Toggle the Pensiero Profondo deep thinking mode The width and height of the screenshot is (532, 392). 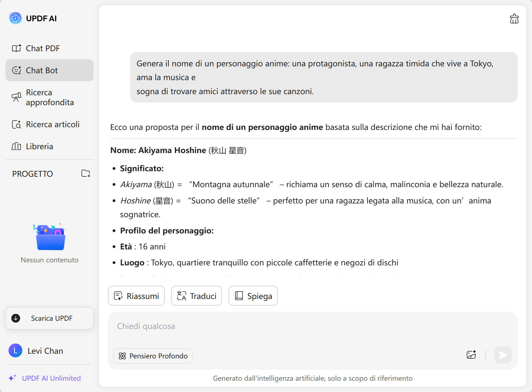click(153, 356)
